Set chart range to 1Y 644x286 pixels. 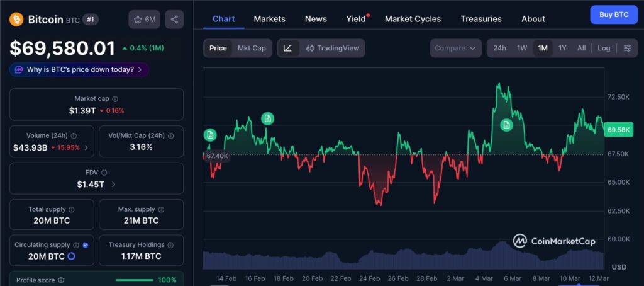tap(562, 48)
